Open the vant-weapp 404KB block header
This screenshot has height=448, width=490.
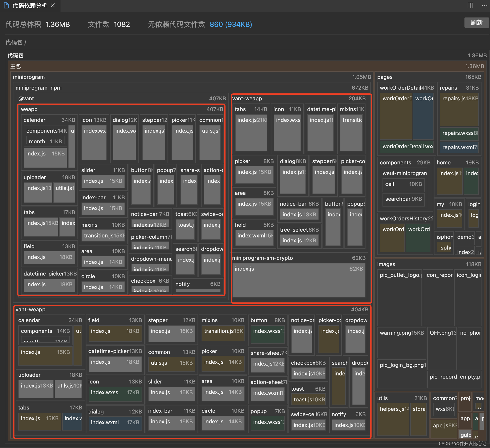coord(192,309)
